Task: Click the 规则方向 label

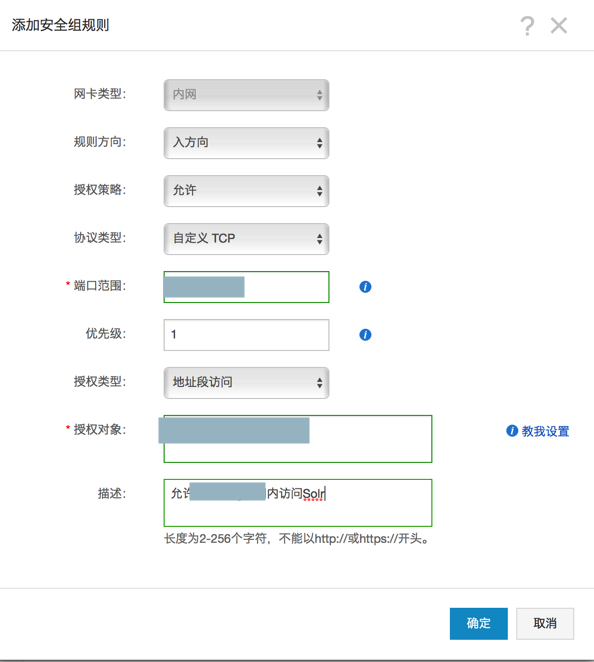Action: pos(100,142)
